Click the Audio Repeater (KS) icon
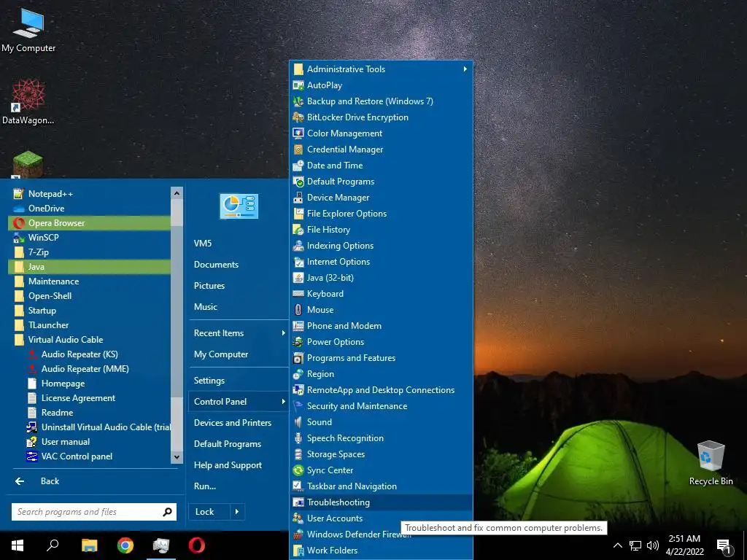Screen dimensions: 747x560 [32, 354]
